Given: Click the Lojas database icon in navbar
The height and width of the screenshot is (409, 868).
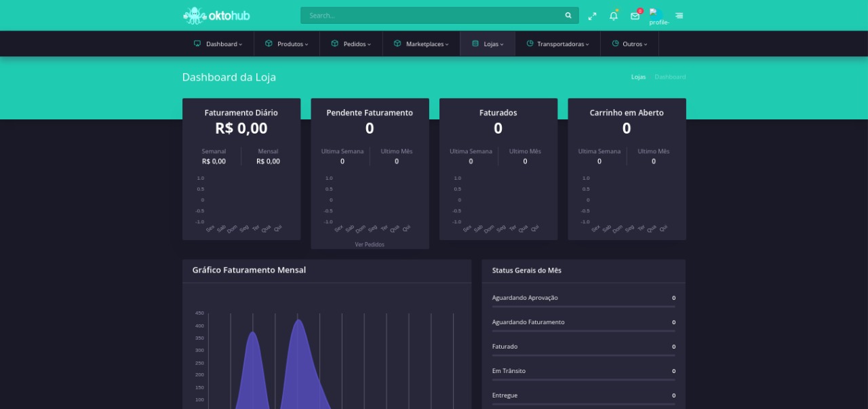Looking at the screenshot, I should pos(475,43).
